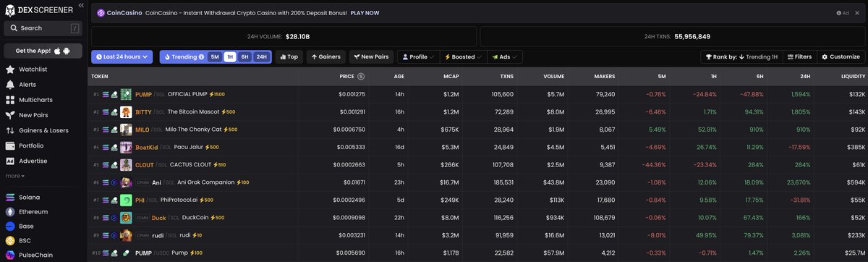Click 24H volume $28.10B stat
Screen dimensions: 868x262
coord(284,36)
